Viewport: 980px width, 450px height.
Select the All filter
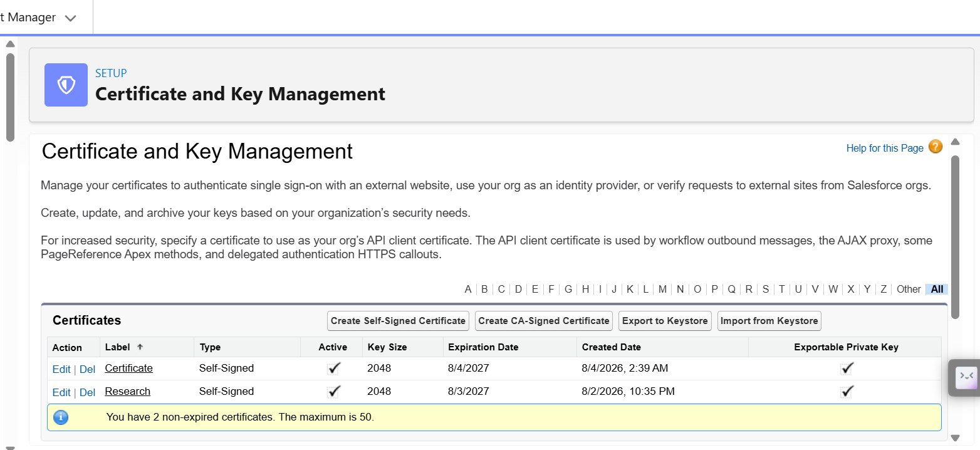[x=937, y=289]
